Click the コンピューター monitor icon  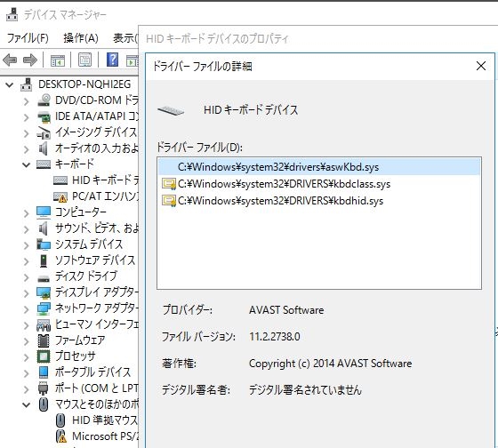tap(44, 212)
